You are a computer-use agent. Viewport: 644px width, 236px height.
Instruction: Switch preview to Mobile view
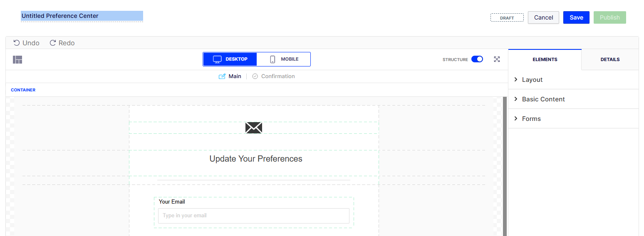pyautogui.click(x=284, y=59)
